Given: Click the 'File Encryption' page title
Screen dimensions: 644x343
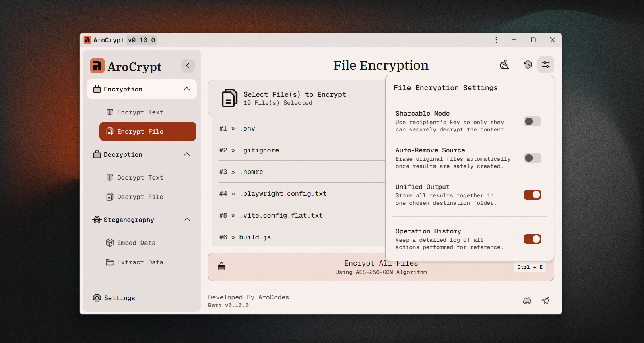Looking at the screenshot, I should (381, 65).
